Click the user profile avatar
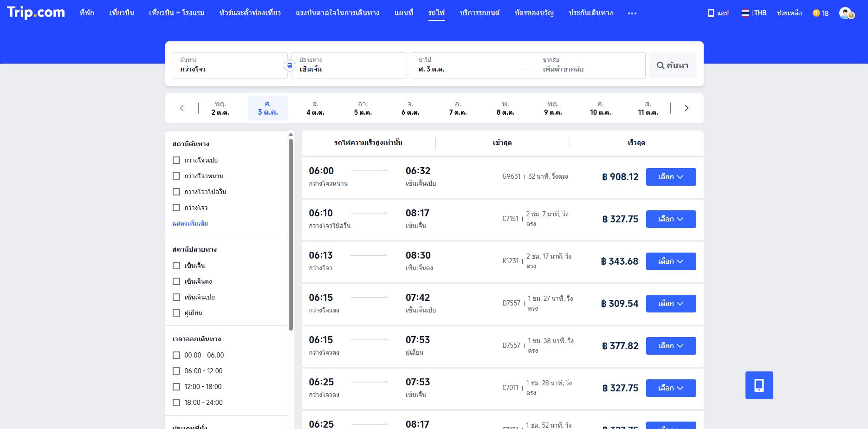 tap(846, 13)
